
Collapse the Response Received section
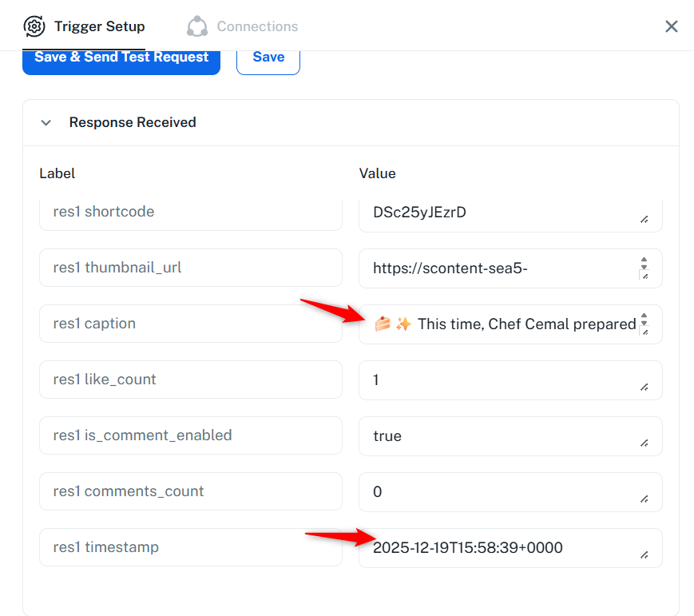coord(46,123)
